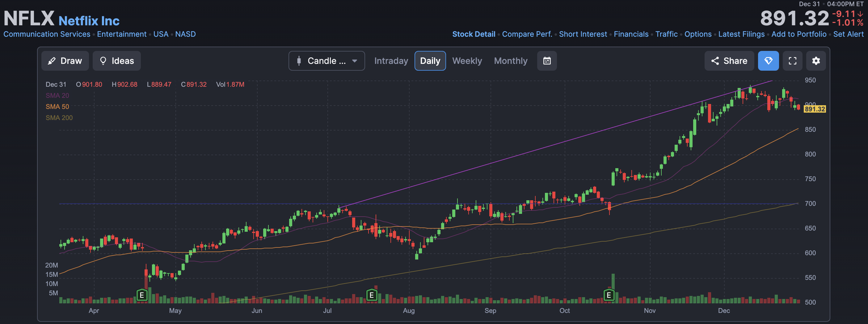Click the April earnings E marker
The height and width of the screenshot is (324, 868).
point(142,295)
